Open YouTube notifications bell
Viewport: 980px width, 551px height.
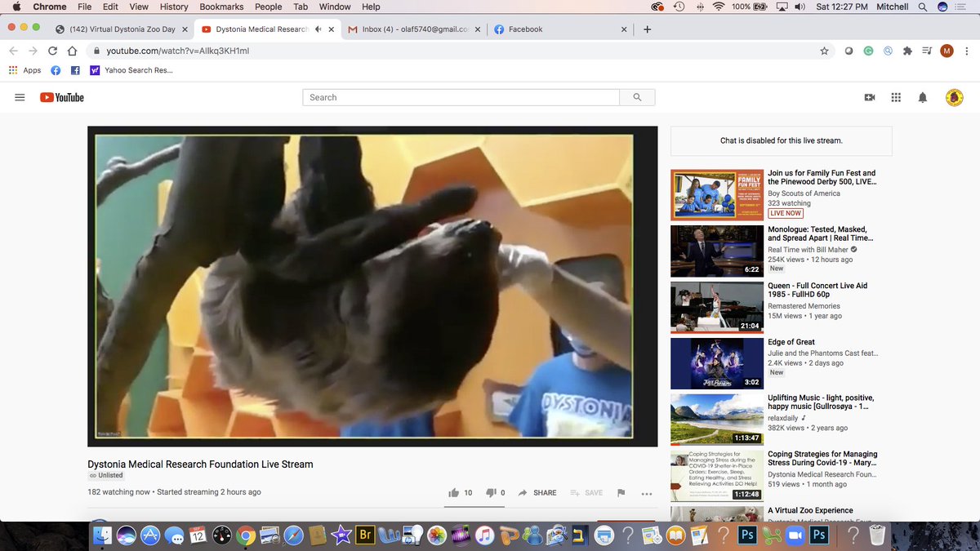(923, 97)
